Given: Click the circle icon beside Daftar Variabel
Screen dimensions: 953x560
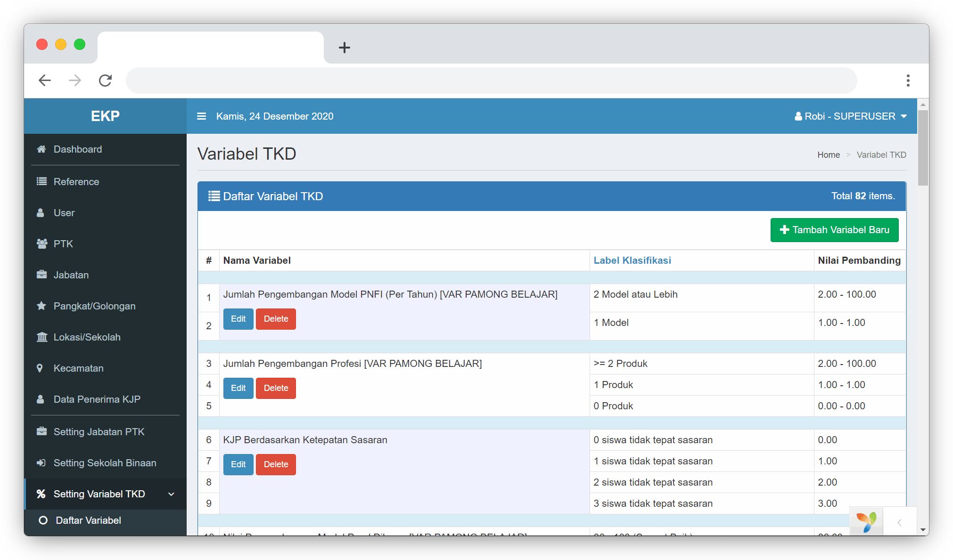Looking at the screenshot, I should pos(43,520).
